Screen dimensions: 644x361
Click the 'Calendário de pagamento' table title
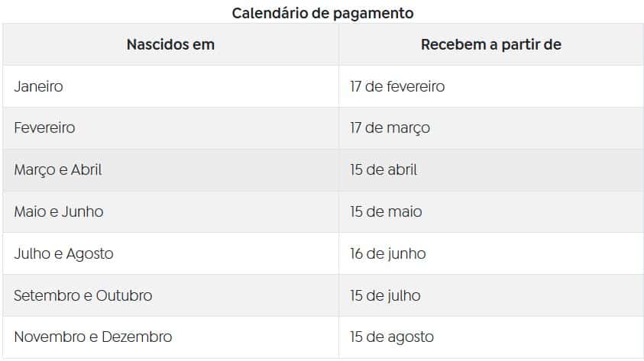pyautogui.click(x=322, y=12)
